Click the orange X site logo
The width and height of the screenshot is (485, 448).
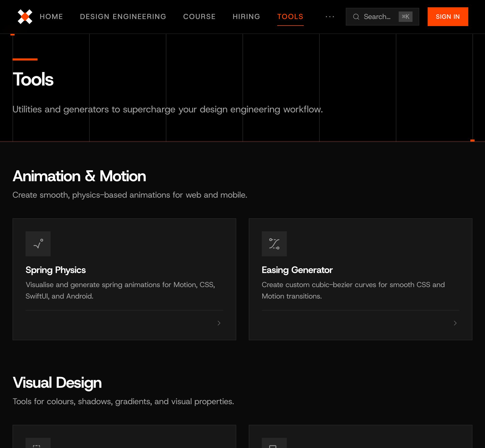[x=25, y=17]
